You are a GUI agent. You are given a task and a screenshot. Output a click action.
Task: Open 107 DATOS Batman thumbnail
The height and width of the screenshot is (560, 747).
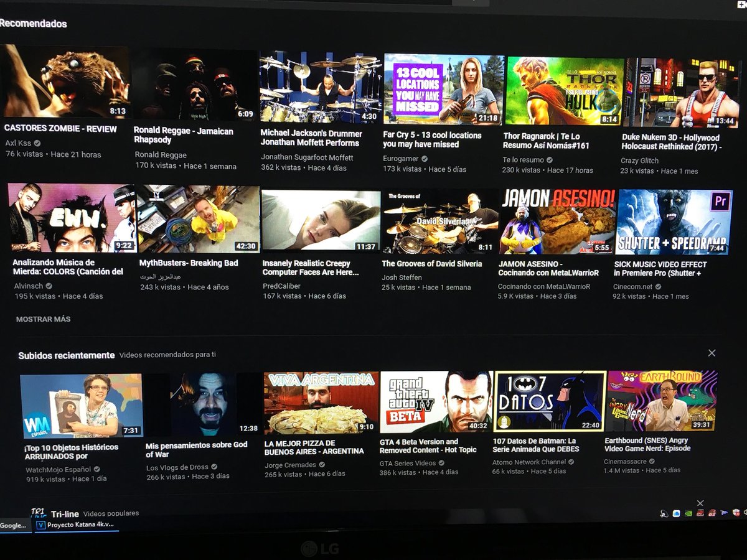pyautogui.click(x=550, y=401)
